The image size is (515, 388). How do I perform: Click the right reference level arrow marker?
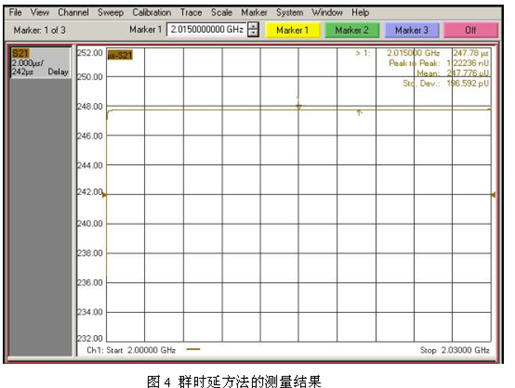pos(493,195)
